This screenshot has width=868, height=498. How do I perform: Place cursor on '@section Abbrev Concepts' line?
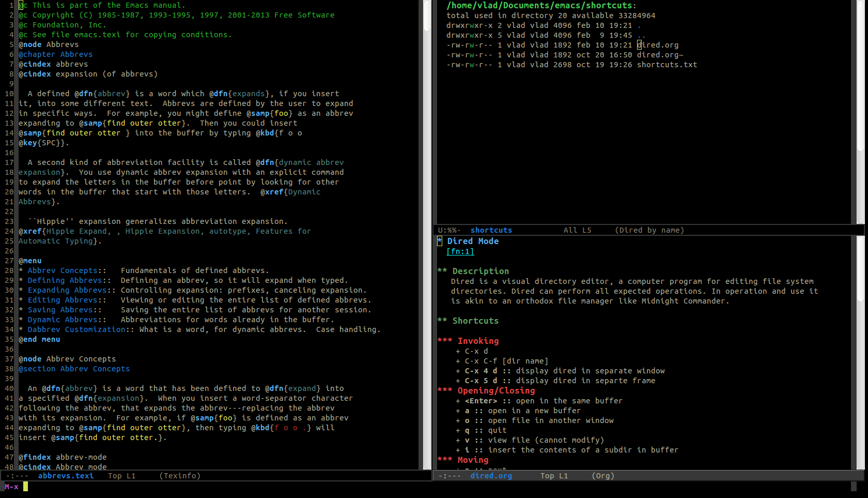(x=74, y=369)
